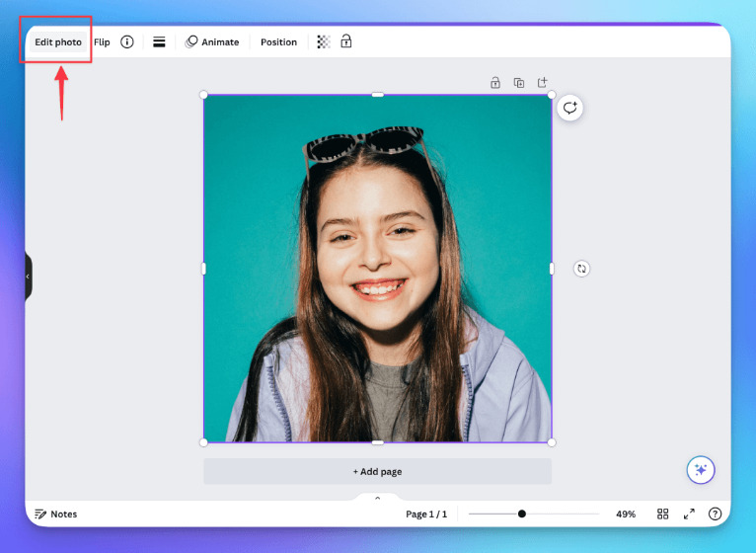The height and width of the screenshot is (554, 756).
Task: Expand the page thumbnails with up chevron
Action: tap(377, 499)
